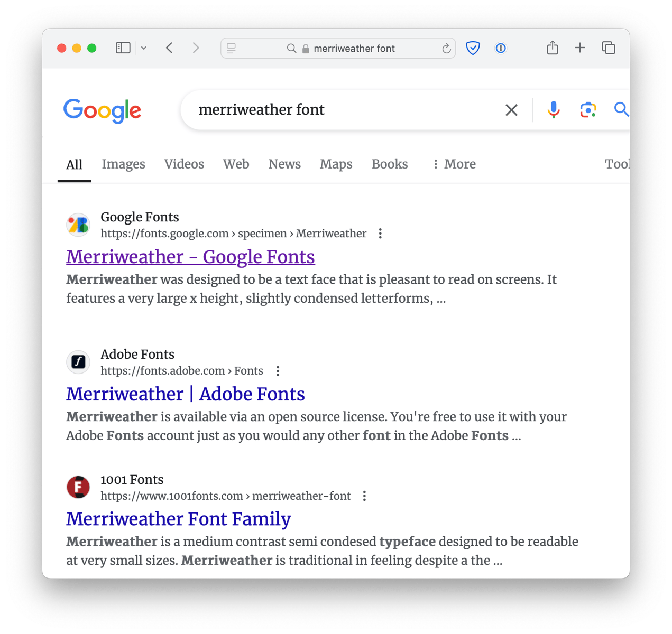672x634 pixels.
Task: Expand the sidebar tab group dropdown arrow
Action: point(144,48)
